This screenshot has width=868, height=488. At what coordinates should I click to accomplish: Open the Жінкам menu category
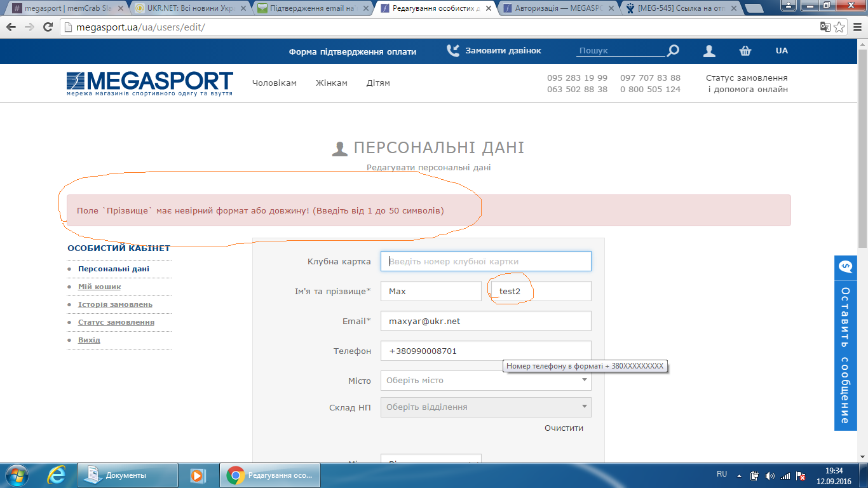(332, 83)
